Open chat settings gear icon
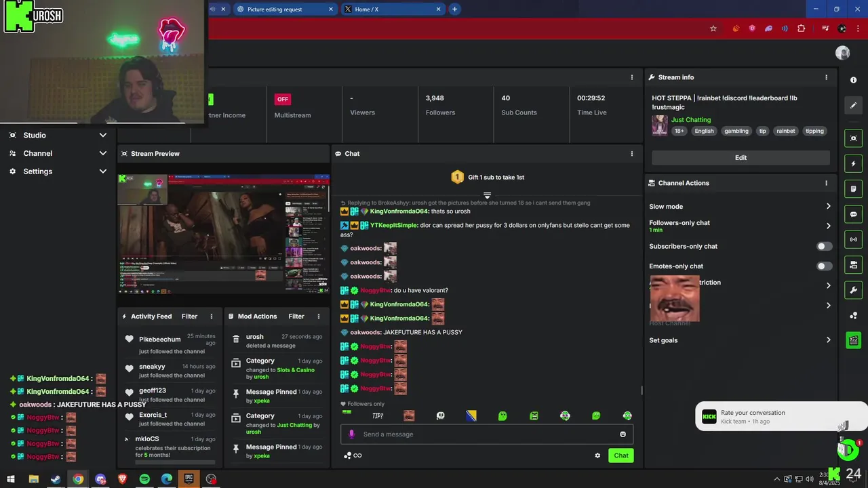 click(x=597, y=455)
